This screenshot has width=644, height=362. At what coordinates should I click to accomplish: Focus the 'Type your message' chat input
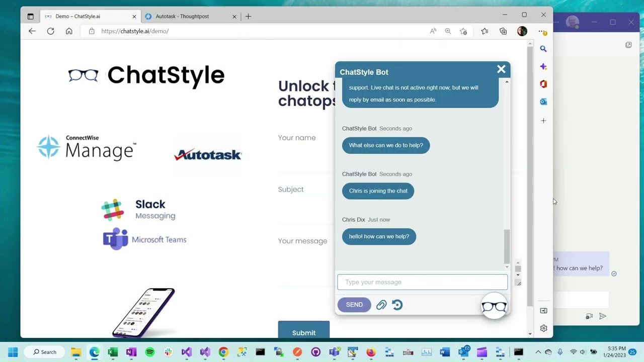coord(423,282)
